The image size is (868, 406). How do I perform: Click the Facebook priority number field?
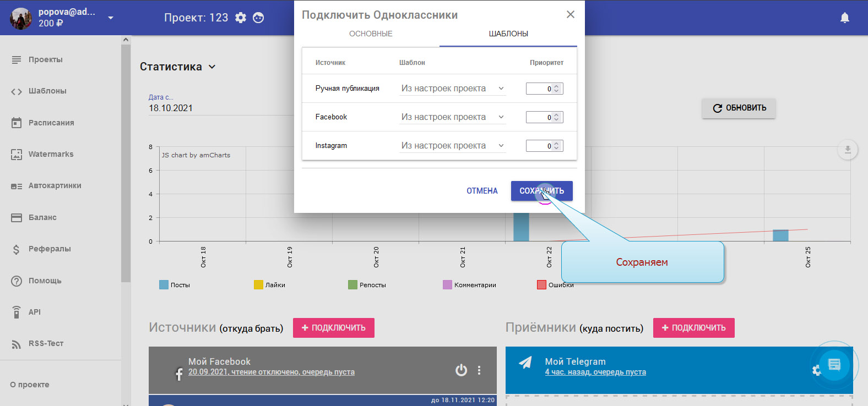[x=540, y=117]
